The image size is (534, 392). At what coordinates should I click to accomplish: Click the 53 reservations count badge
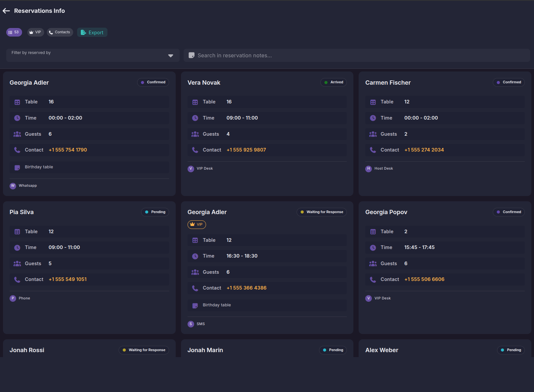[x=14, y=32]
